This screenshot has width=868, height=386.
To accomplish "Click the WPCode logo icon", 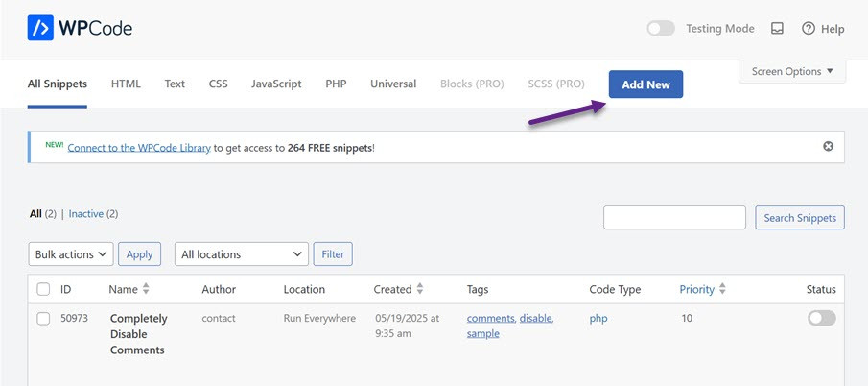I will [42, 29].
